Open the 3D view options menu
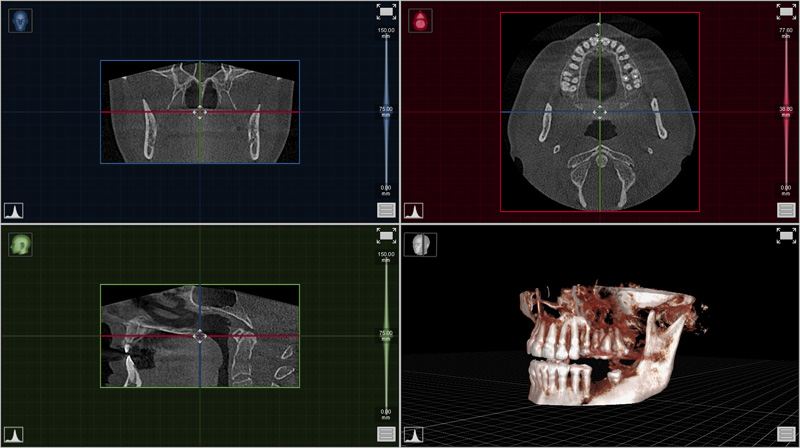The width and height of the screenshot is (800, 448). pyautogui.click(x=785, y=434)
